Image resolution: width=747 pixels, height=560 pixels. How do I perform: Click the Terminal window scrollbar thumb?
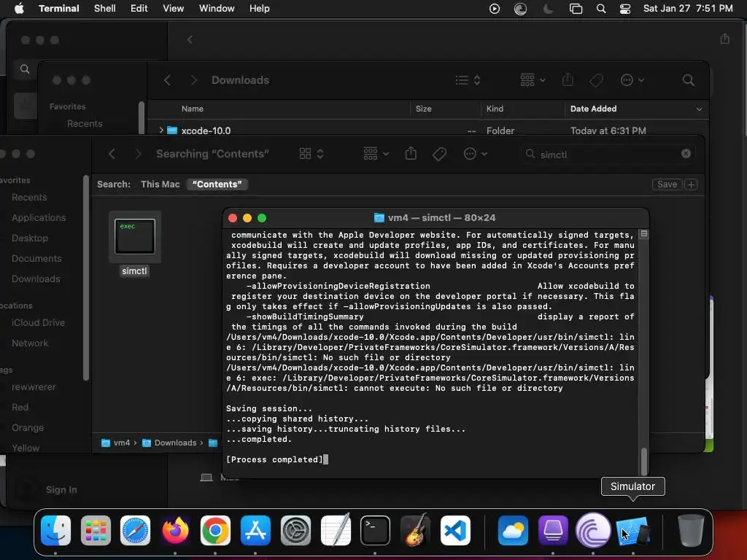tap(644, 461)
